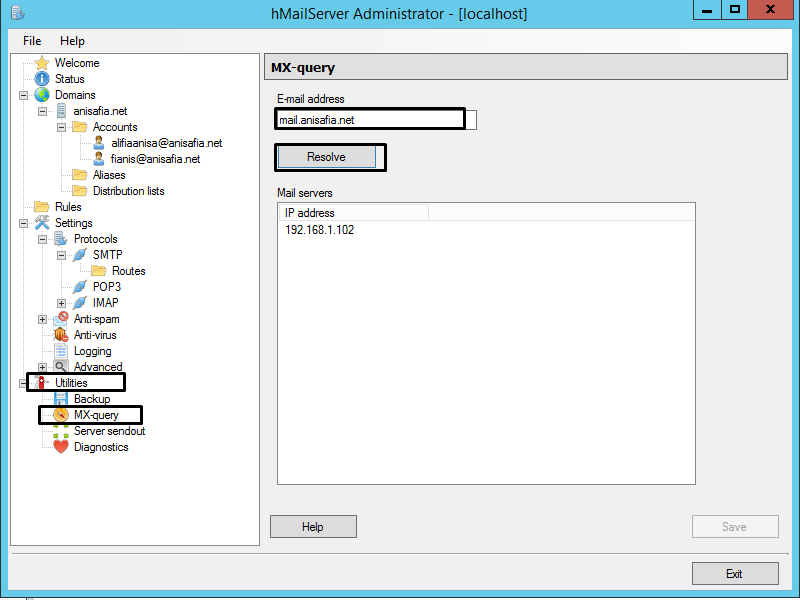Select the Rules label

click(x=68, y=207)
